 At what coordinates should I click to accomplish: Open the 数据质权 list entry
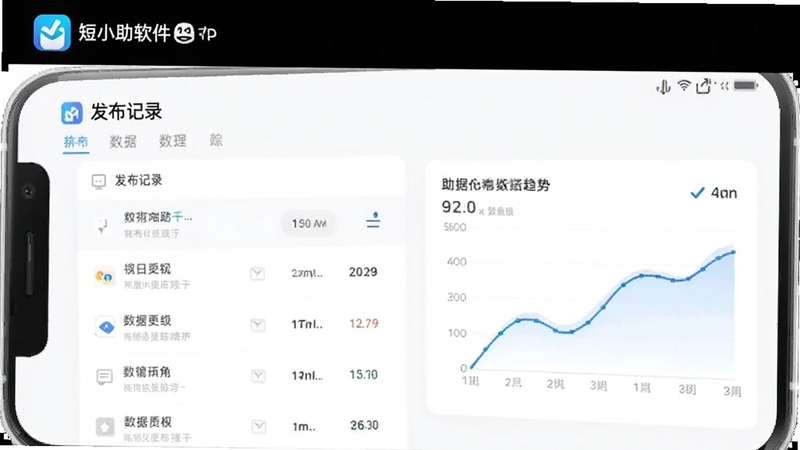tap(240, 426)
